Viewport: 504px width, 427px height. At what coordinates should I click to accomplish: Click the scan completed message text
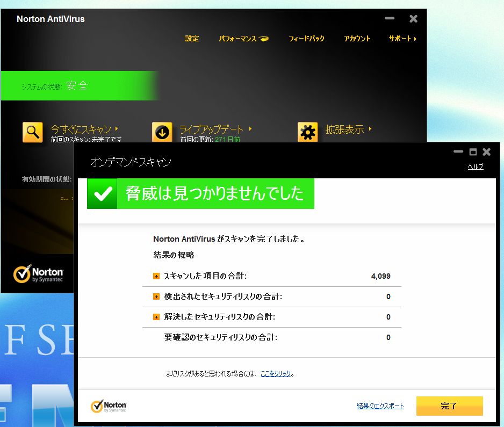point(229,239)
